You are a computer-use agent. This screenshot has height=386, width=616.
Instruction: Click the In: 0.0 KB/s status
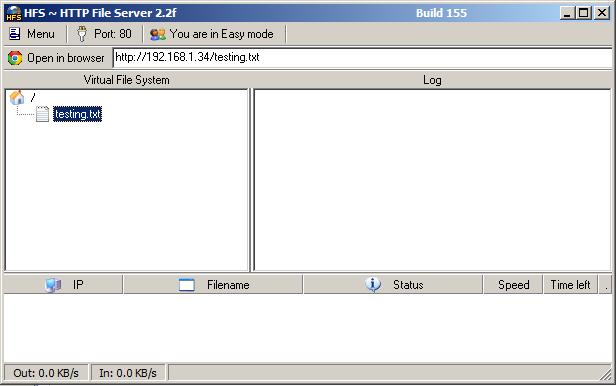coord(128,373)
